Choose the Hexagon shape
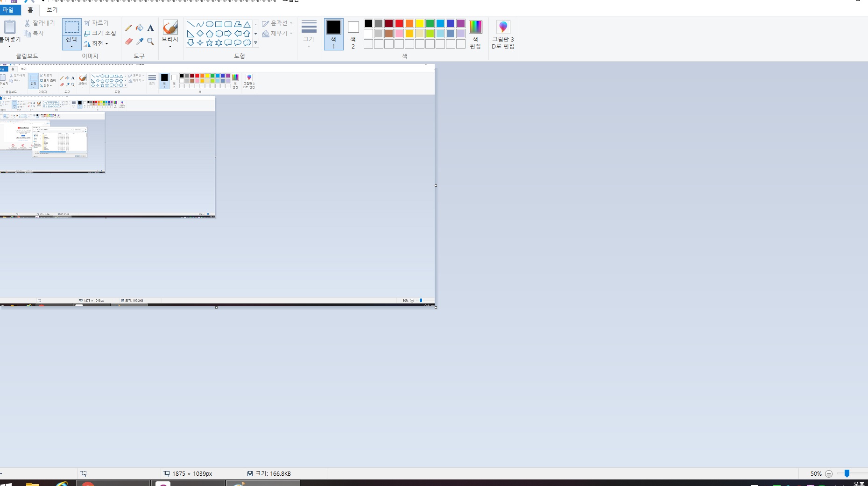The width and height of the screenshot is (868, 486). tap(219, 34)
